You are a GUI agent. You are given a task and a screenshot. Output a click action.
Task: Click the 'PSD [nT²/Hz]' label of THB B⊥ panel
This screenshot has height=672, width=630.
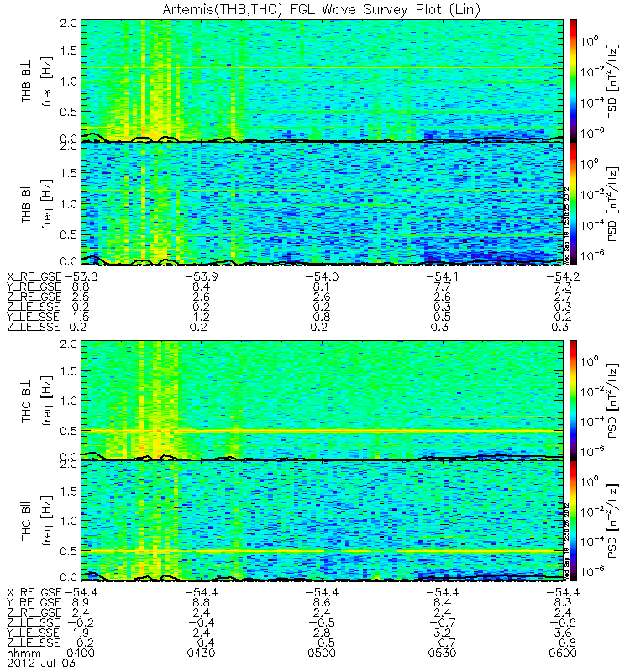point(613,81)
